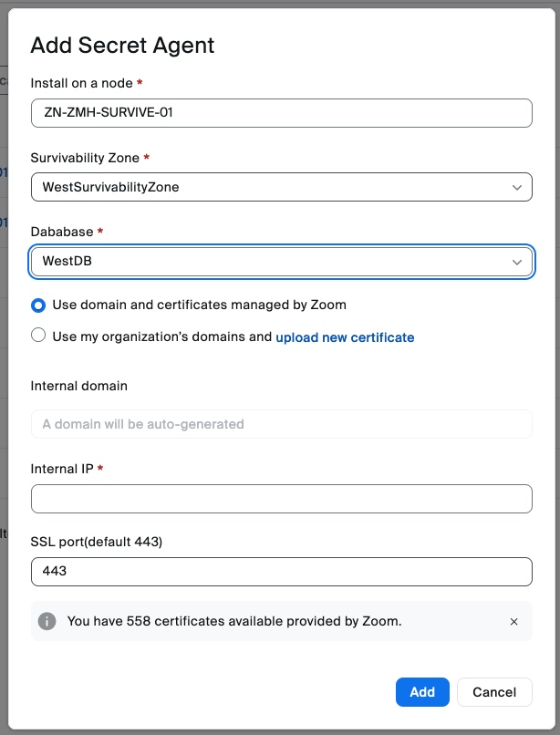Screen dimensions: 560x735
Task: Click the info icon in certificates notice
Action: coord(47,621)
